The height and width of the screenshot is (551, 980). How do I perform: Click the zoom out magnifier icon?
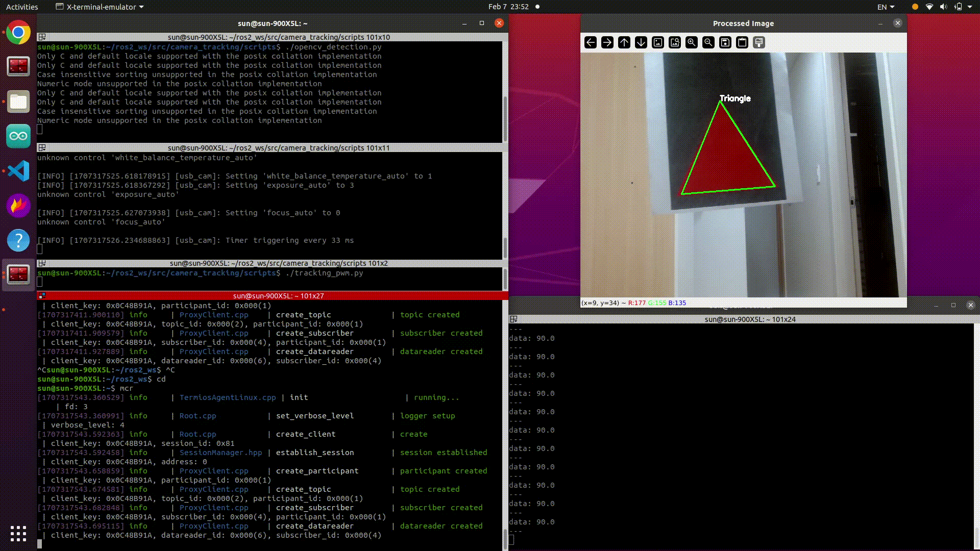coord(708,42)
